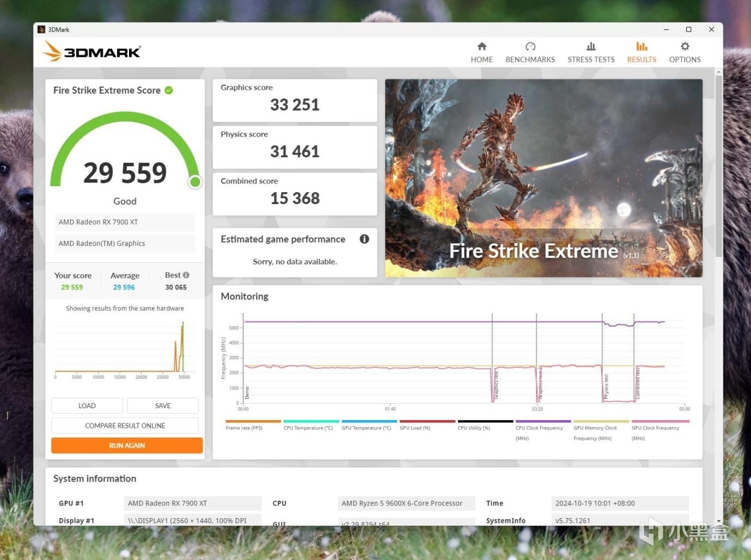Click the Sorry, no data available message

click(x=295, y=262)
